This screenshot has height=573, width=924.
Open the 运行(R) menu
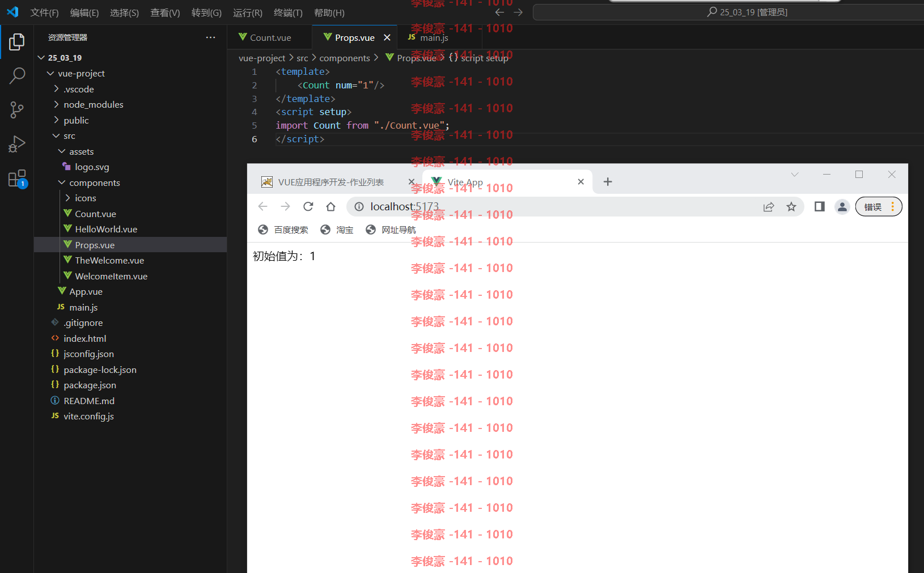pos(248,12)
